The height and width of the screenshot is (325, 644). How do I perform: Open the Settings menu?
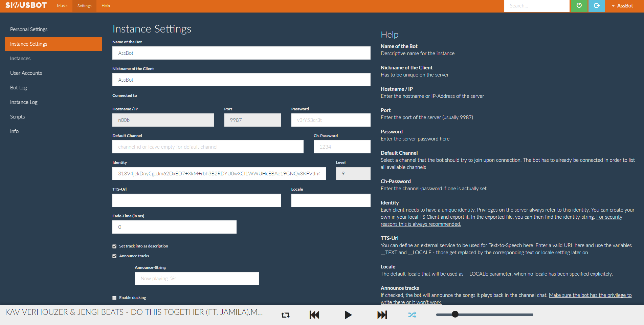coord(84,6)
